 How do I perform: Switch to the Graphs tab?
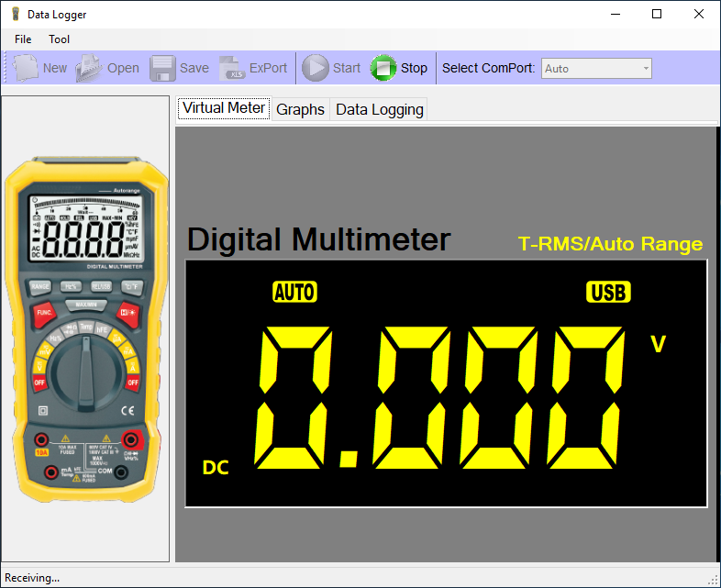point(300,109)
